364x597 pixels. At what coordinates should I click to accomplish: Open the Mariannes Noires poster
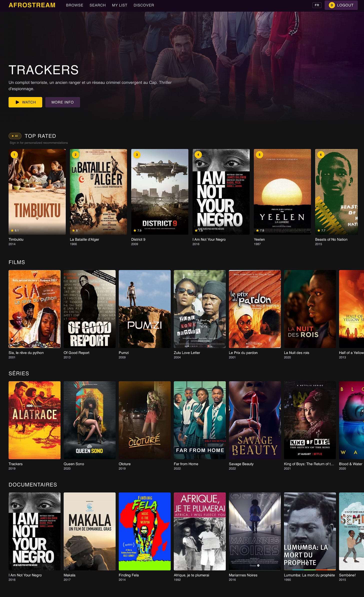(255, 531)
